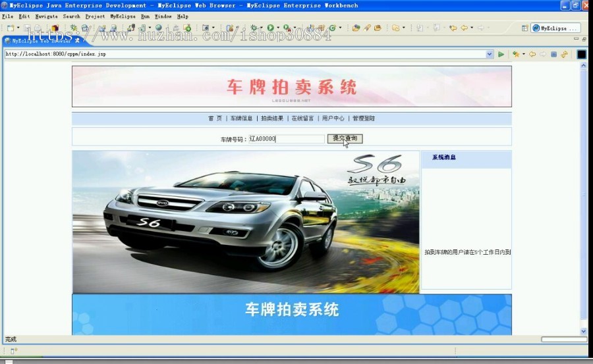Open the MyEclipse menu
The width and height of the screenshot is (593, 364).
tap(123, 16)
